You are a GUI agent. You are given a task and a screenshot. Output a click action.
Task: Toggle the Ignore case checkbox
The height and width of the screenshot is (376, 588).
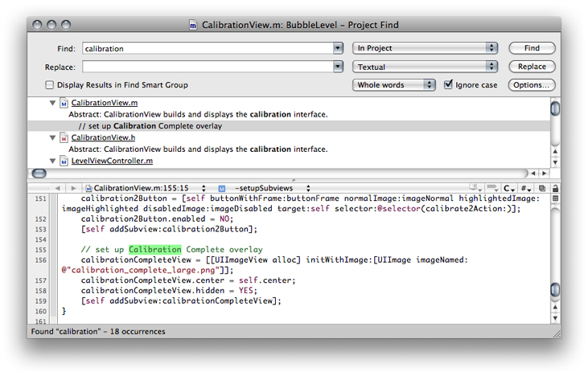point(449,85)
